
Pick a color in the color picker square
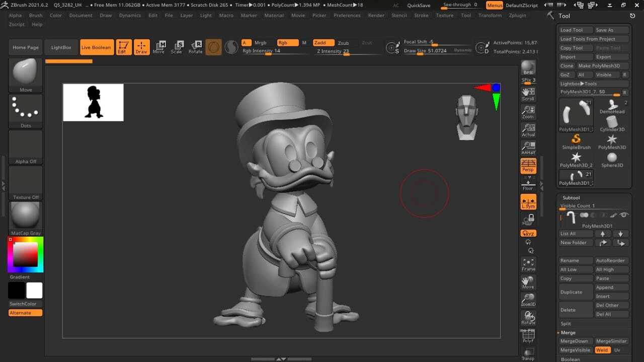coord(25,254)
